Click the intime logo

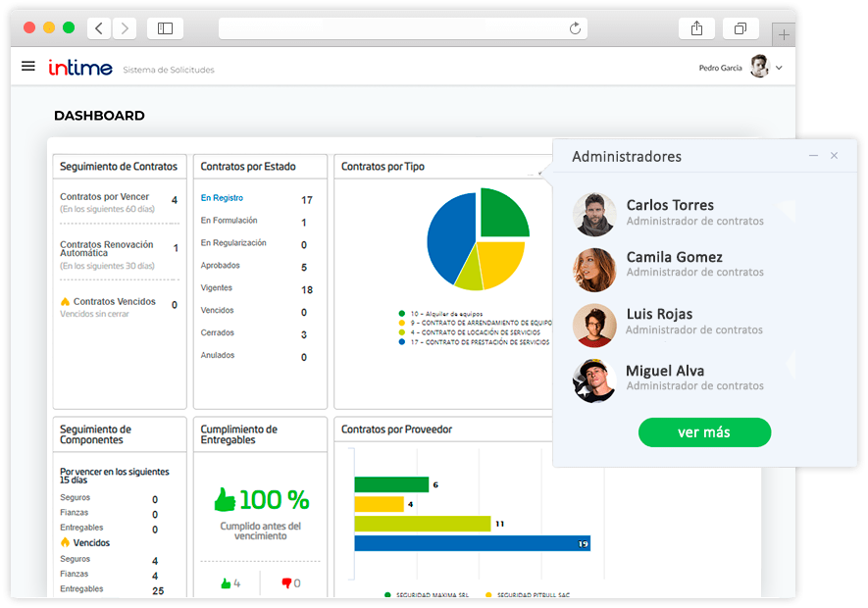tap(80, 68)
